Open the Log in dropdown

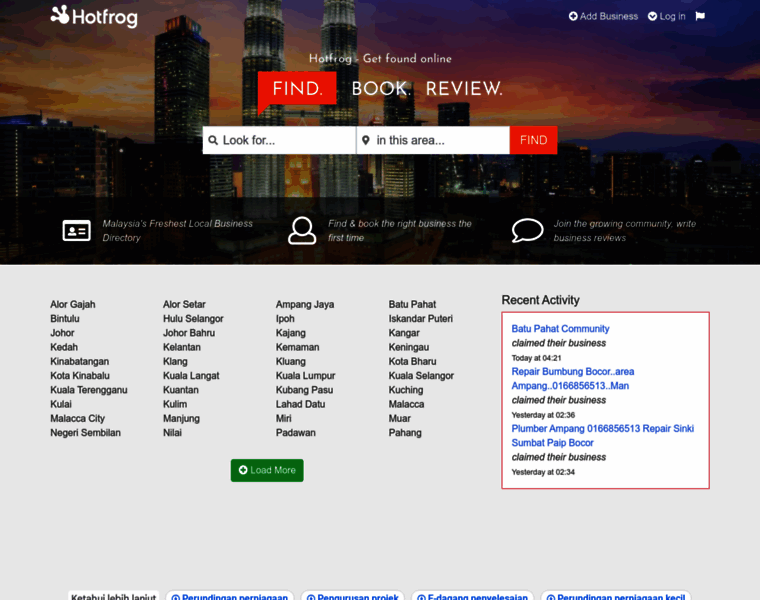(x=667, y=16)
